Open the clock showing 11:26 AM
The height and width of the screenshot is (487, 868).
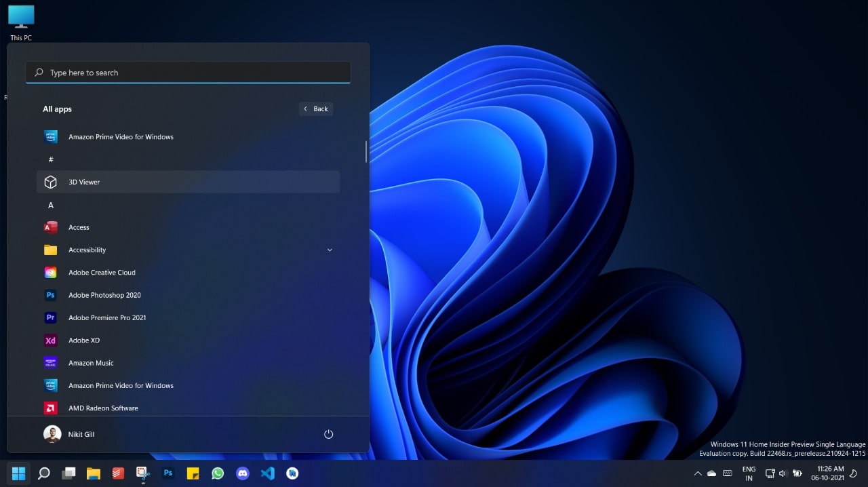pos(829,473)
